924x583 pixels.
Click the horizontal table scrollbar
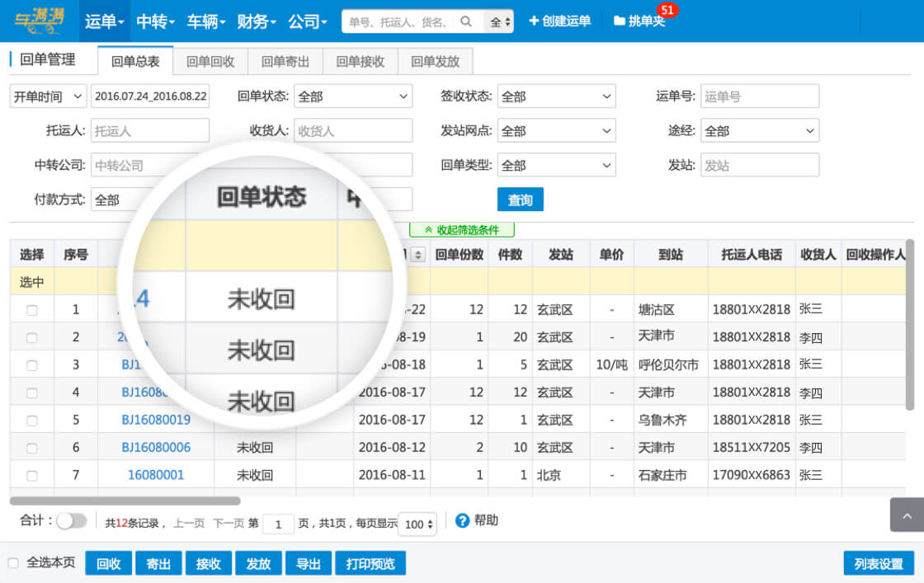pyautogui.click(x=125, y=501)
